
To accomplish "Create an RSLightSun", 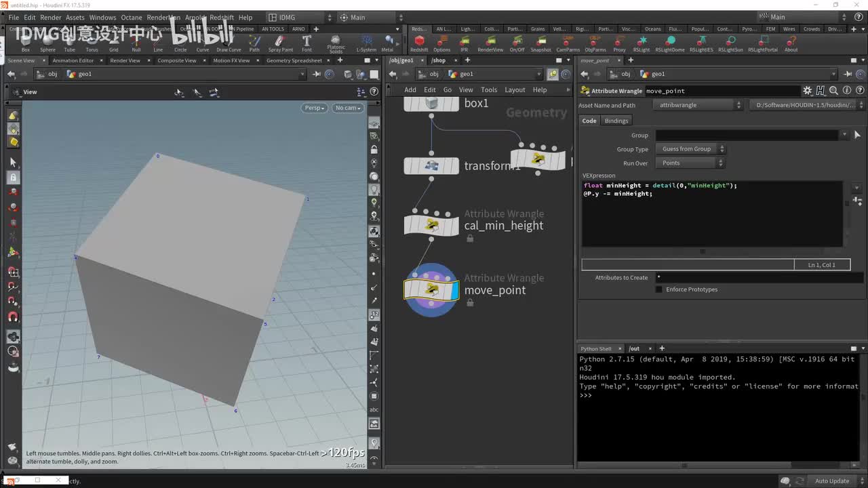I will point(730,45).
